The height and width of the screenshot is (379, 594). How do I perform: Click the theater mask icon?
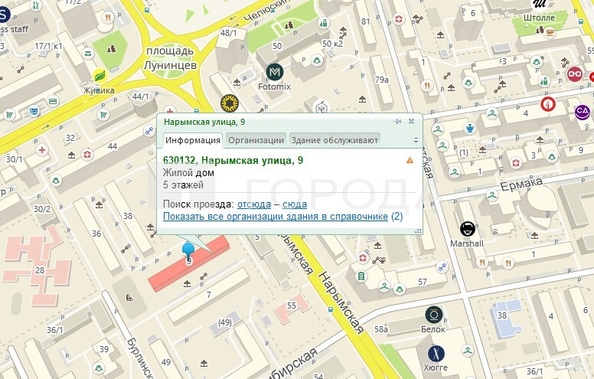34,111
